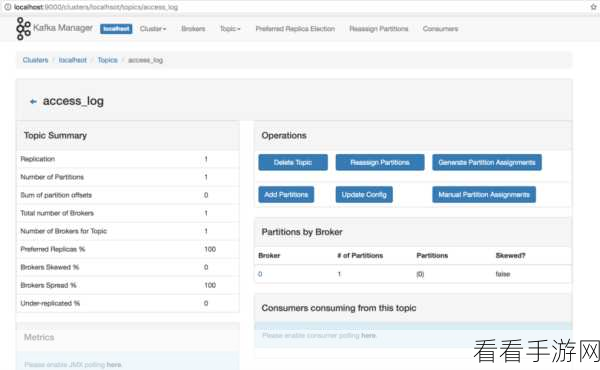Click the access_log page heading
Image resolution: width=600 pixels, height=370 pixels.
coord(73,101)
